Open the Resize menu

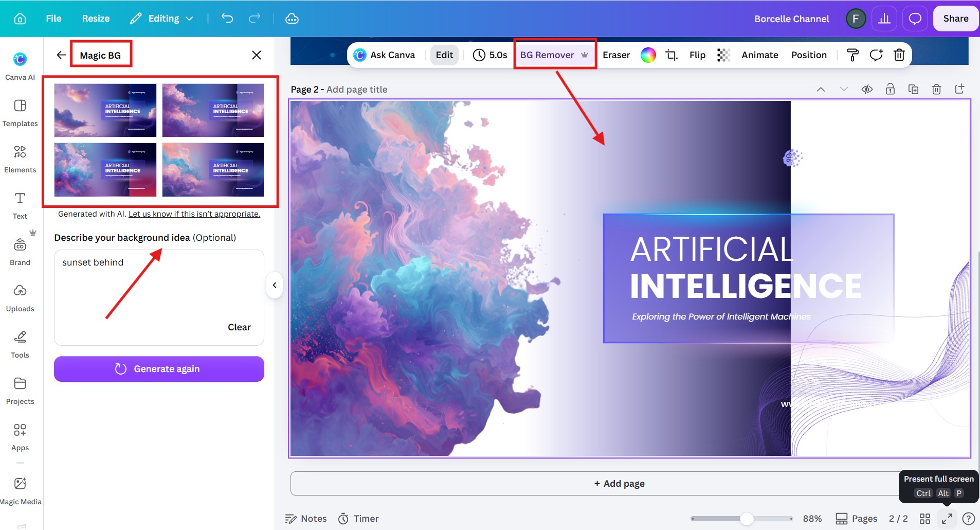point(96,19)
